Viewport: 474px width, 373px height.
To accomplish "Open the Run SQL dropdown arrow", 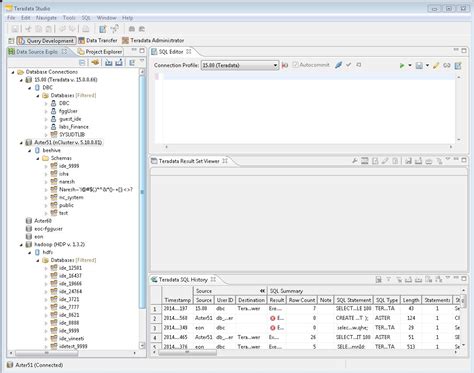I will point(410,65).
